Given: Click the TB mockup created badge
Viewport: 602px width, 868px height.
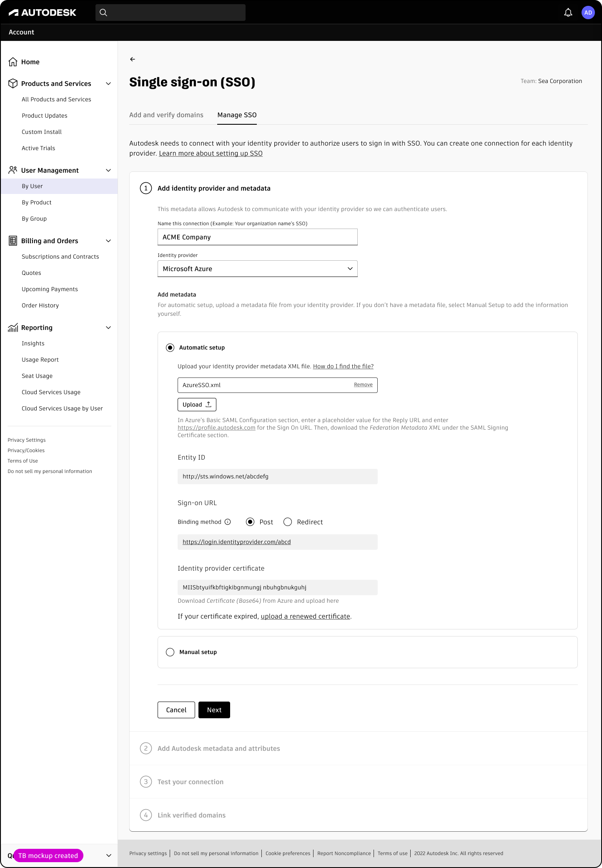Looking at the screenshot, I should coord(48,855).
